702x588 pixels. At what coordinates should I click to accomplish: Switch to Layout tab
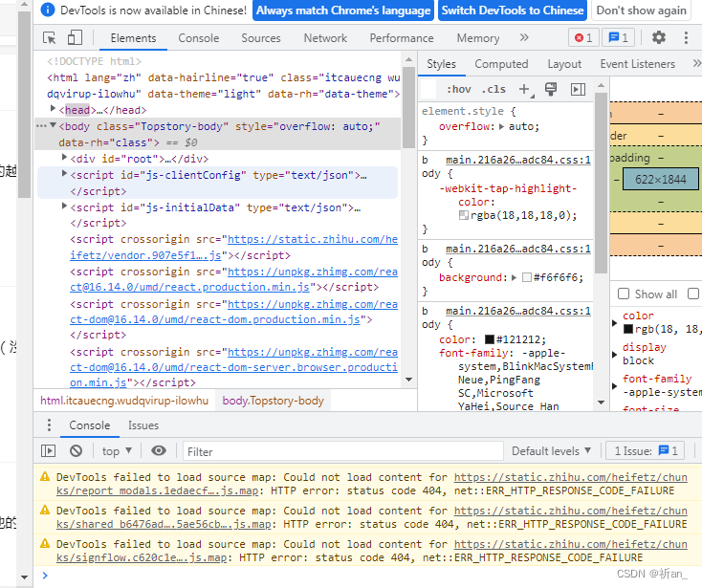pyautogui.click(x=564, y=64)
